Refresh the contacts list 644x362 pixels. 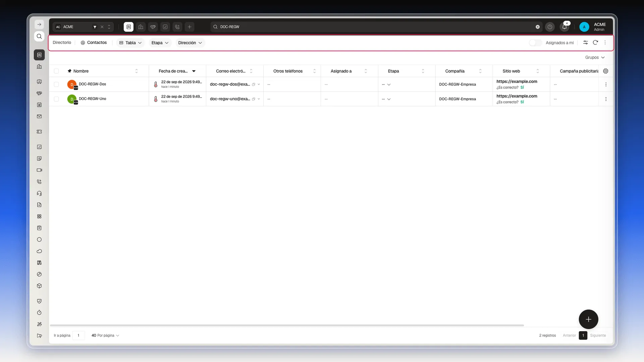click(595, 43)
